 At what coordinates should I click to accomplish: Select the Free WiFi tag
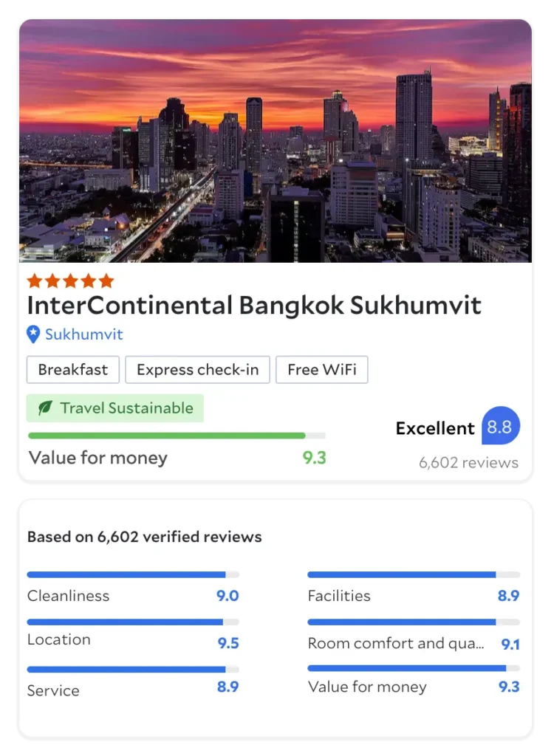pos(322,370)
